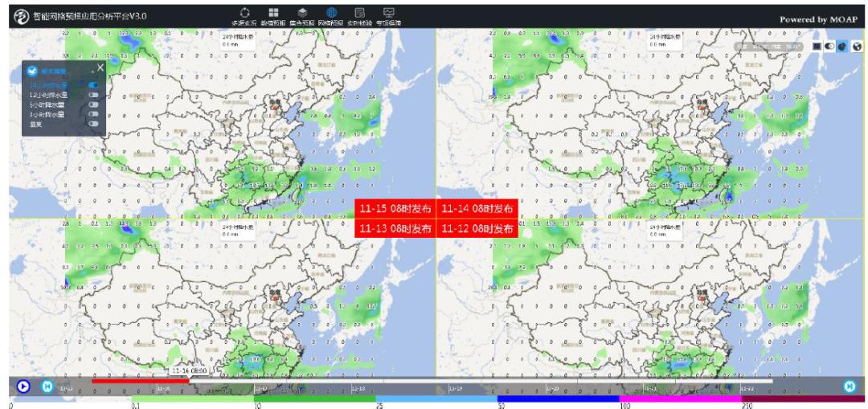Image resolution: width=868 pixels, height=409 pixels.
Task: Click the 智能网格预报应用分析平台V3.0 title
Action: pos(90,17)
